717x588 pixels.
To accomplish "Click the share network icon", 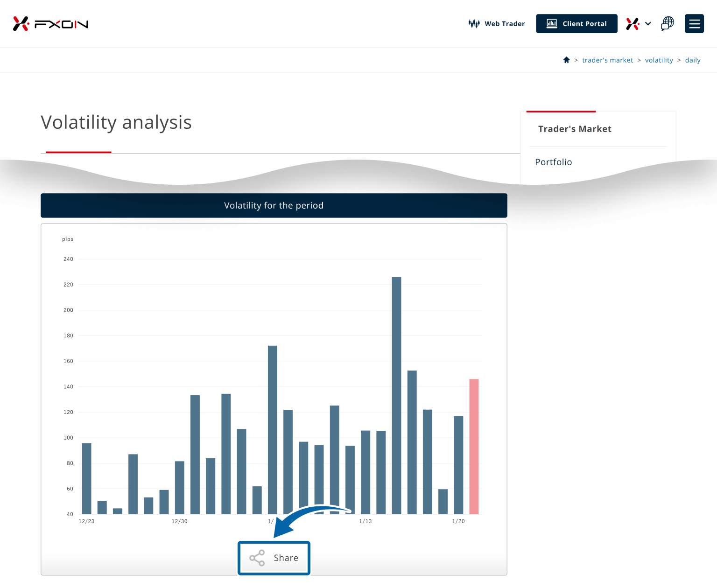I will click(x=257, y=558).
